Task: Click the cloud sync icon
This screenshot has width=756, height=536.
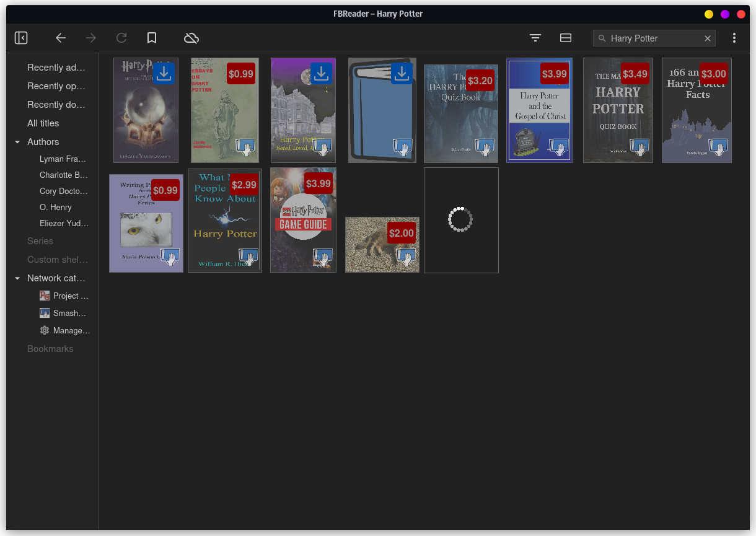Action: 191,38
